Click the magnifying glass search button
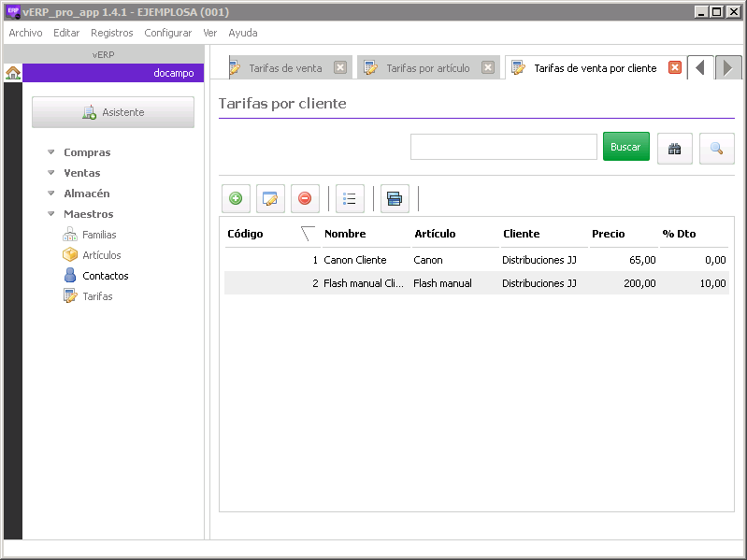This screenshot has width=747, height=560. (716, 149)
